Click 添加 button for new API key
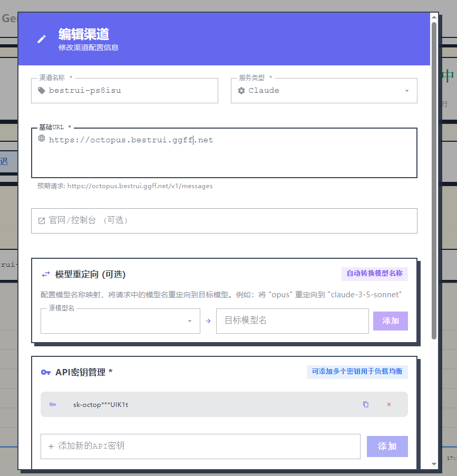The image size is (457, 476). pos(387,446)
